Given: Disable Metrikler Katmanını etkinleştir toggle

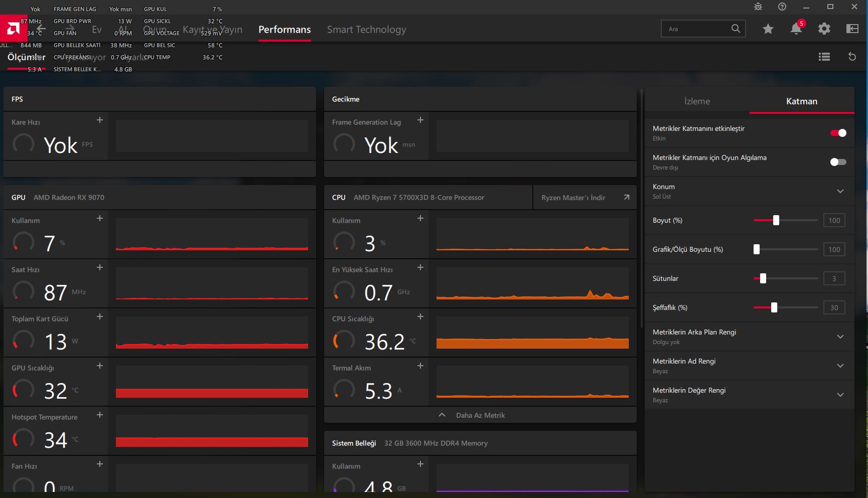Looking at the screenshot, I should [x=838, y=133].
